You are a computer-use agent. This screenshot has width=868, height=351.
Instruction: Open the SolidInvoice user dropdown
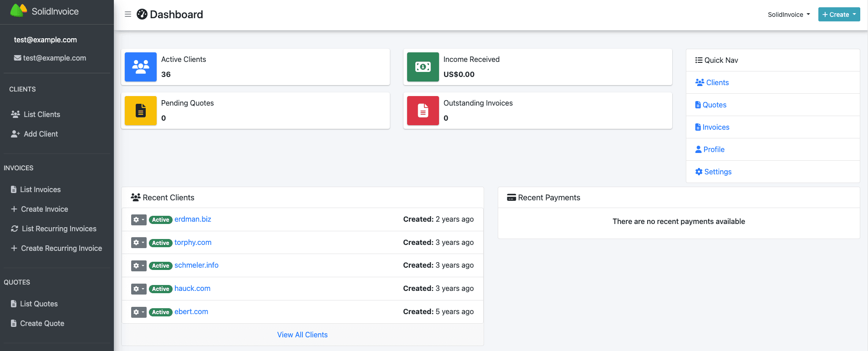pyautogui.click(x=788, y=15)
